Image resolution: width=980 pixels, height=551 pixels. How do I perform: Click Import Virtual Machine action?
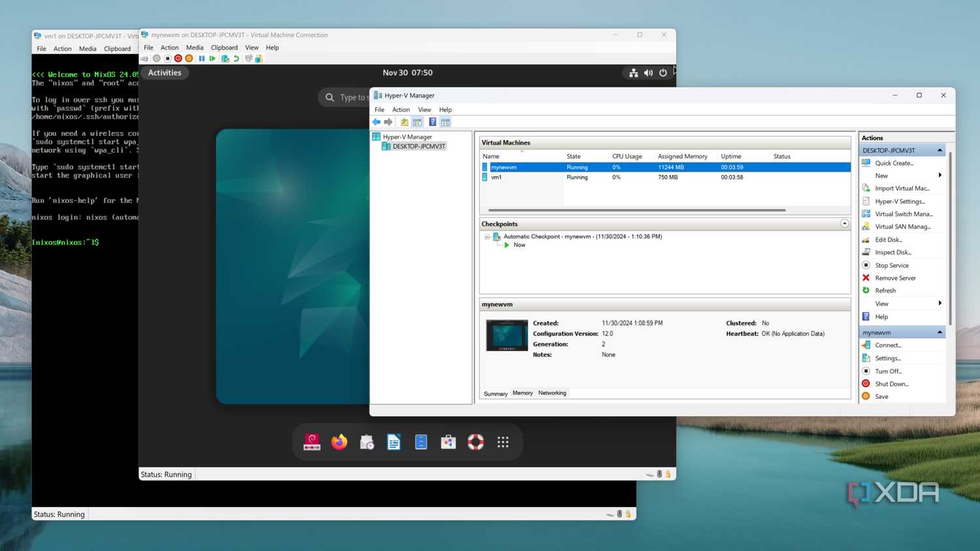902,189
